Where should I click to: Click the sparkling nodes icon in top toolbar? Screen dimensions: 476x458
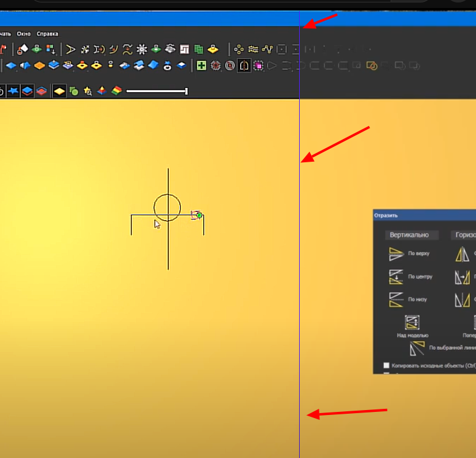point(85,49)
